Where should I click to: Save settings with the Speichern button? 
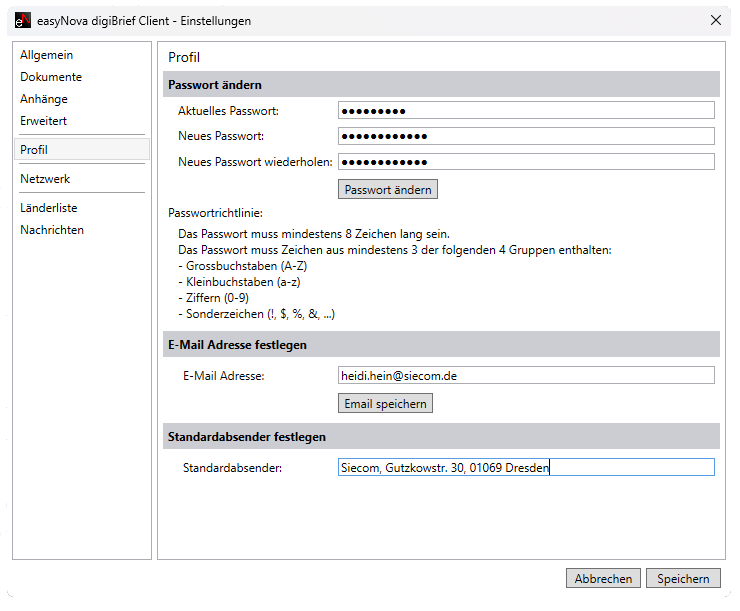coord(683,579)
